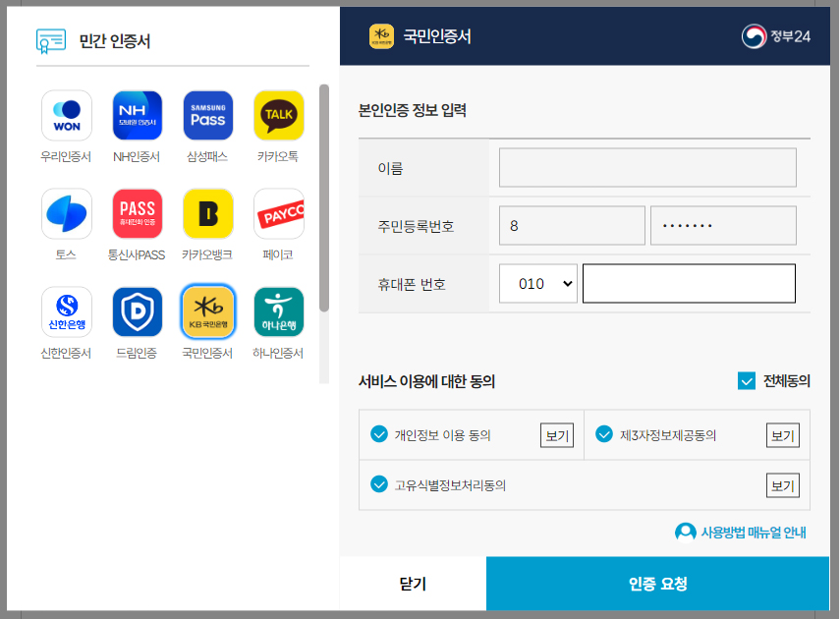The image size is (840, 619).
Task: Click the resident number first-part field
Action: click(572, 226)
